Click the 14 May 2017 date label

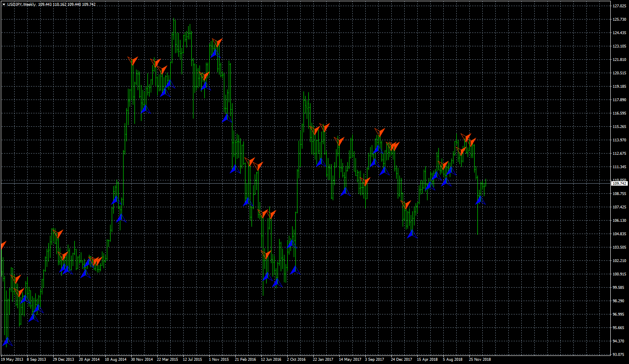[x=350, y=360]
